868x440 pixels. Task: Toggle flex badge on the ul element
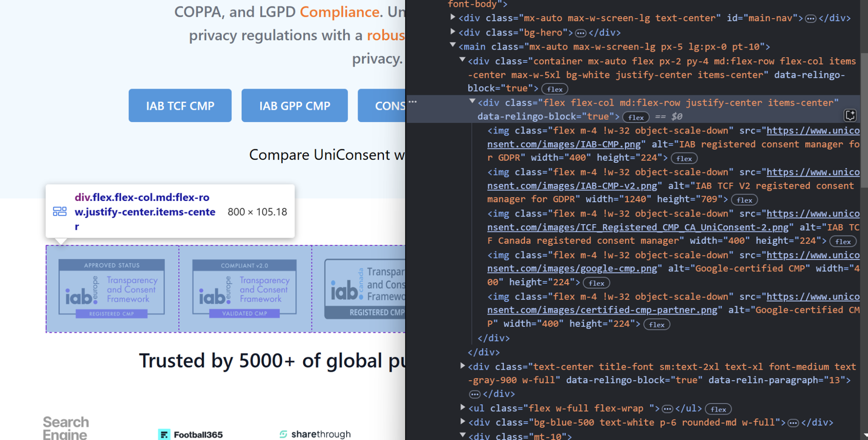pyautogui.click(x=718, y=409)
